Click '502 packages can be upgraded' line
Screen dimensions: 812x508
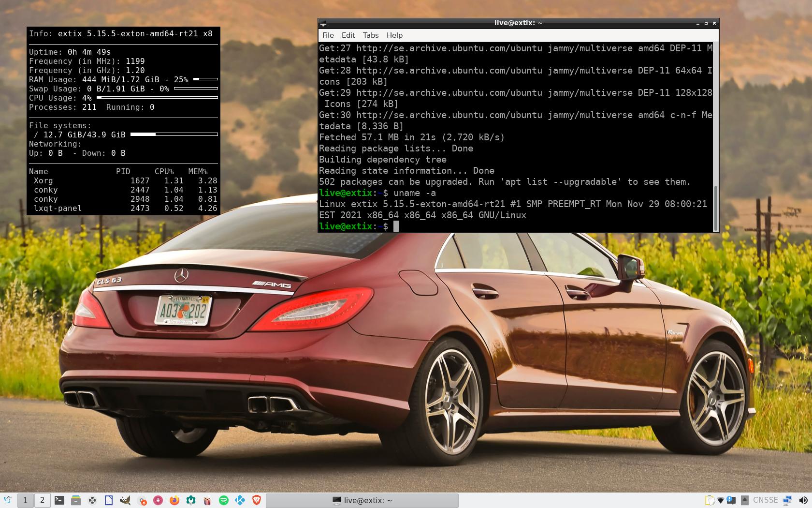pos(505,182)
